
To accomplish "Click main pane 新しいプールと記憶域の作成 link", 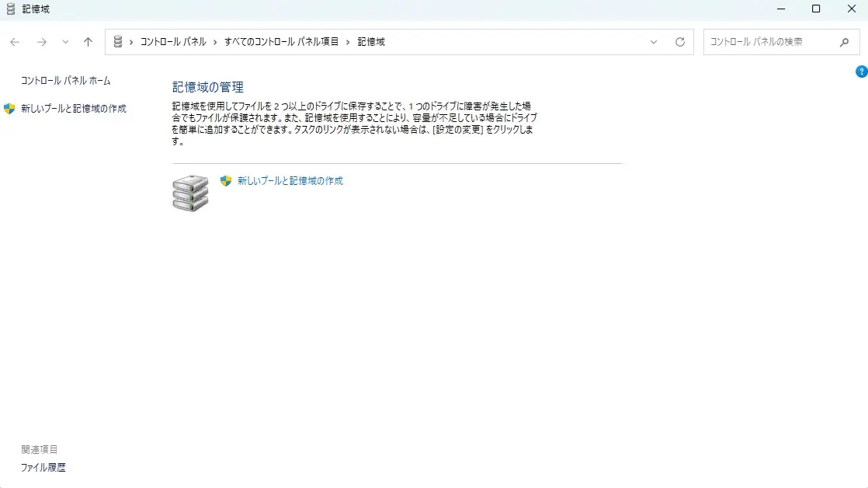I will (290, 180).
